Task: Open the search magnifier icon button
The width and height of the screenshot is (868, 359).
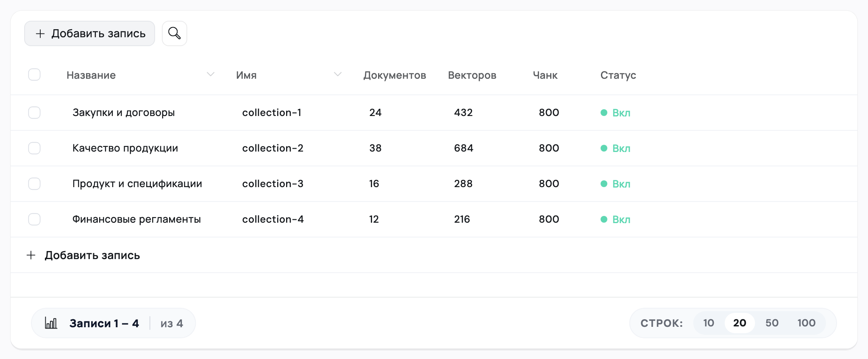Action: [174, 33]
